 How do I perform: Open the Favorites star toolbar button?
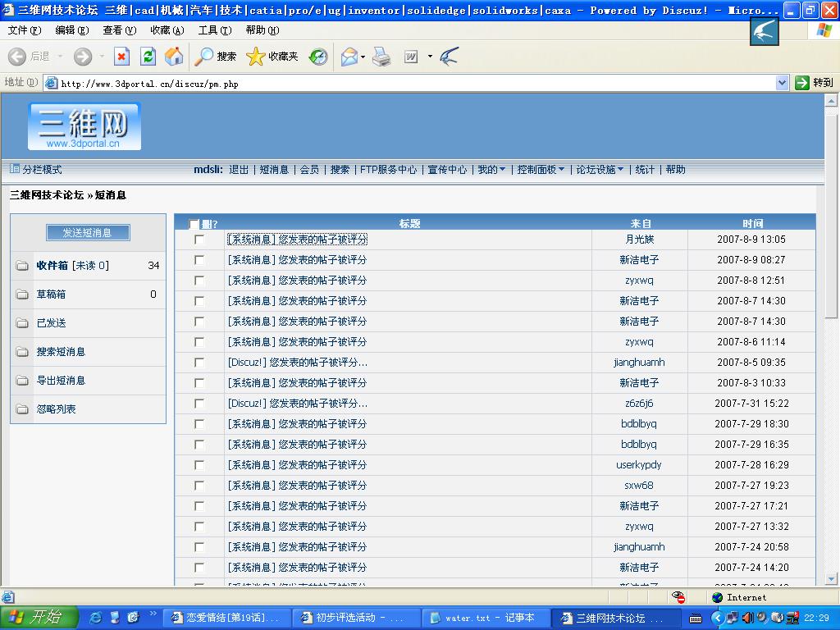point(272,57)
